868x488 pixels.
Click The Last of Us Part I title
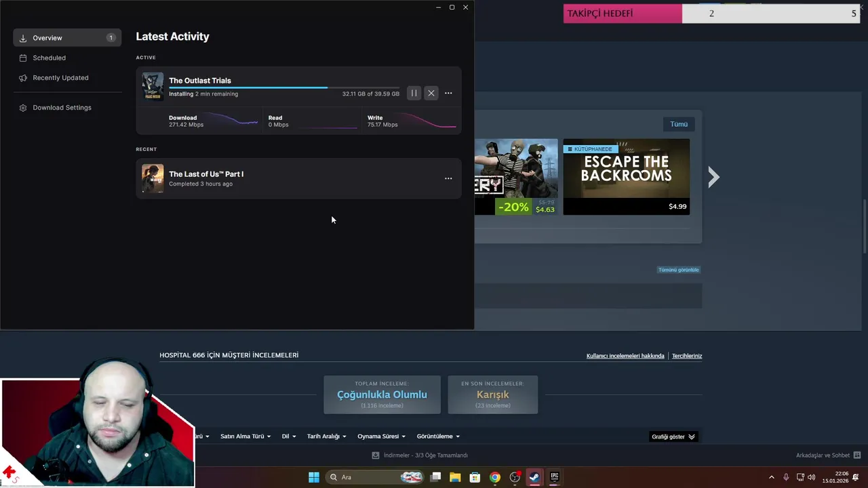pos(206,174)
